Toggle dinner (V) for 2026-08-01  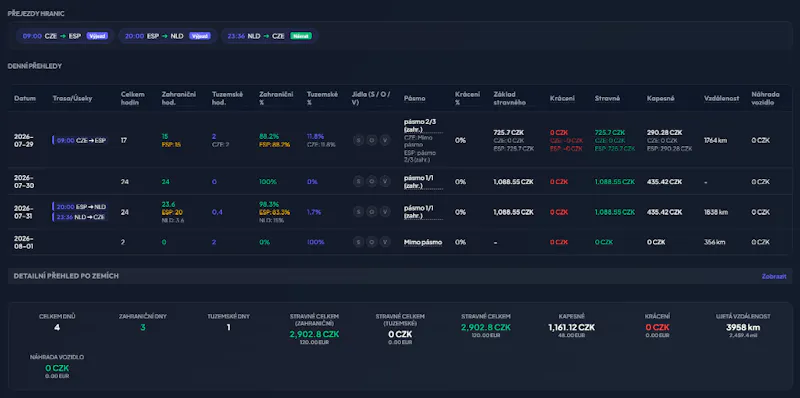385,242
